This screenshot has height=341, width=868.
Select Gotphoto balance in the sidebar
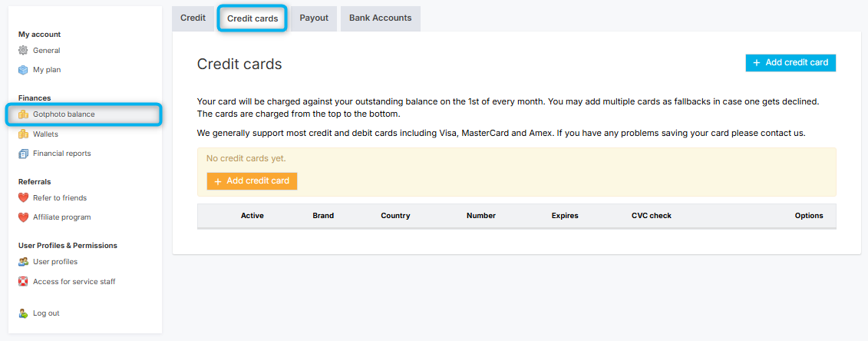coord(84,114)
